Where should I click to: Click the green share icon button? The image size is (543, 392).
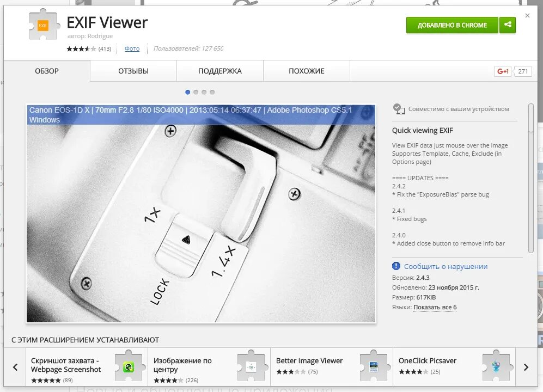(x=508, y=25)
